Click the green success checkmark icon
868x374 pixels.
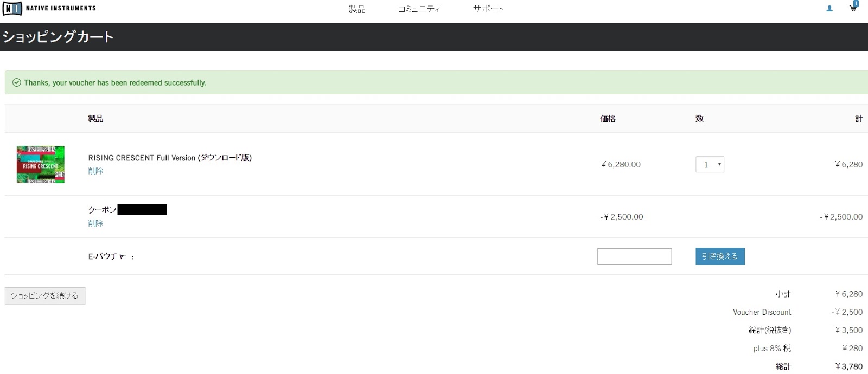click(17, 83)
